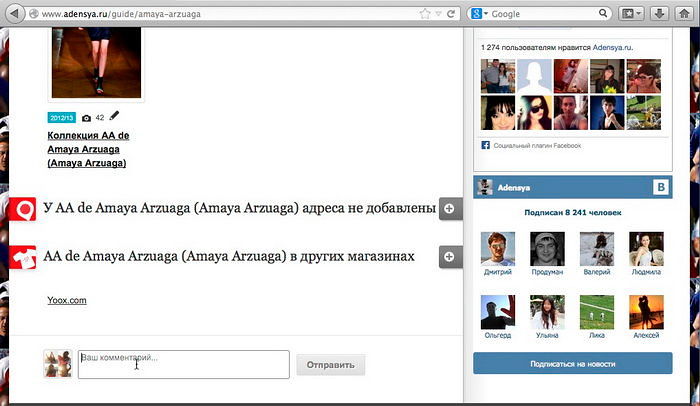Click the red t-shirt stores icon
The image size is (700, 406).
click(23, 257)
